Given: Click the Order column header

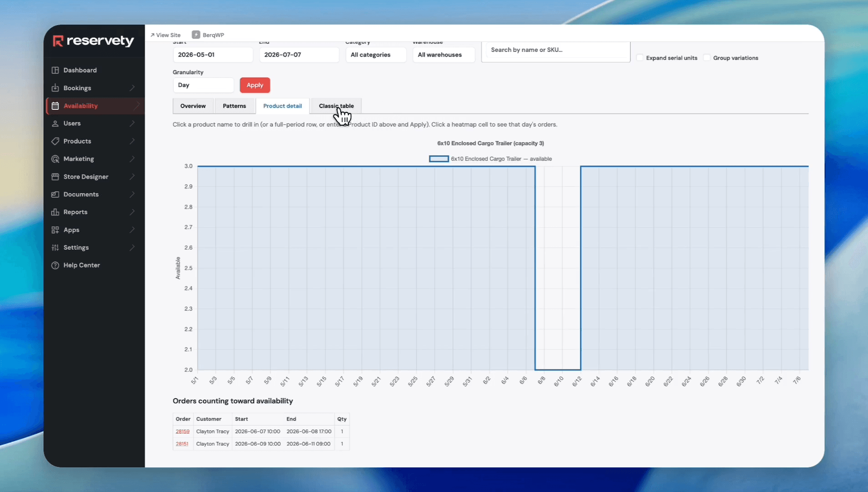Looking at the screenshot, I should [183, 419].
